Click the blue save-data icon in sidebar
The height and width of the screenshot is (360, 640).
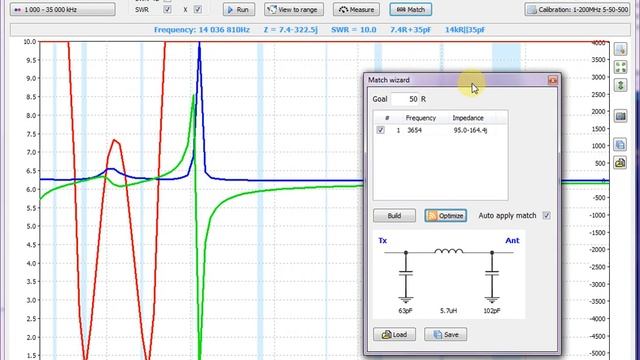click(x=620, y=144)
